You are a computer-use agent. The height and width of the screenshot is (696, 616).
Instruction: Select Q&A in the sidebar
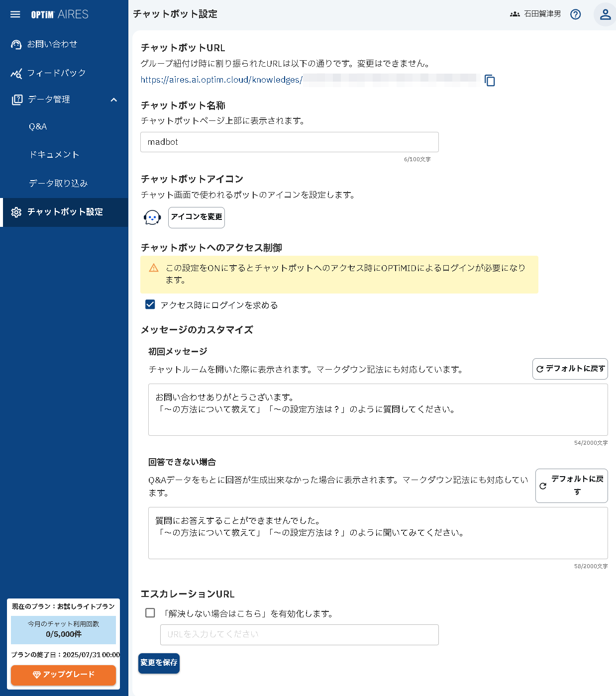[x=36, y=126]
